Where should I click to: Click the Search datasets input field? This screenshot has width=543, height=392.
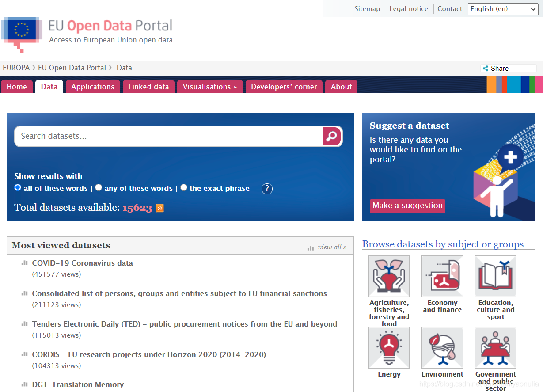click(x=169, y=136)
